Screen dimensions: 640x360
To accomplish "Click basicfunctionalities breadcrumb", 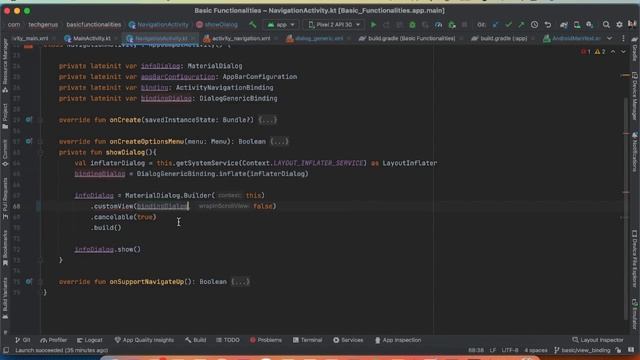I will click(x=93, y=25).
